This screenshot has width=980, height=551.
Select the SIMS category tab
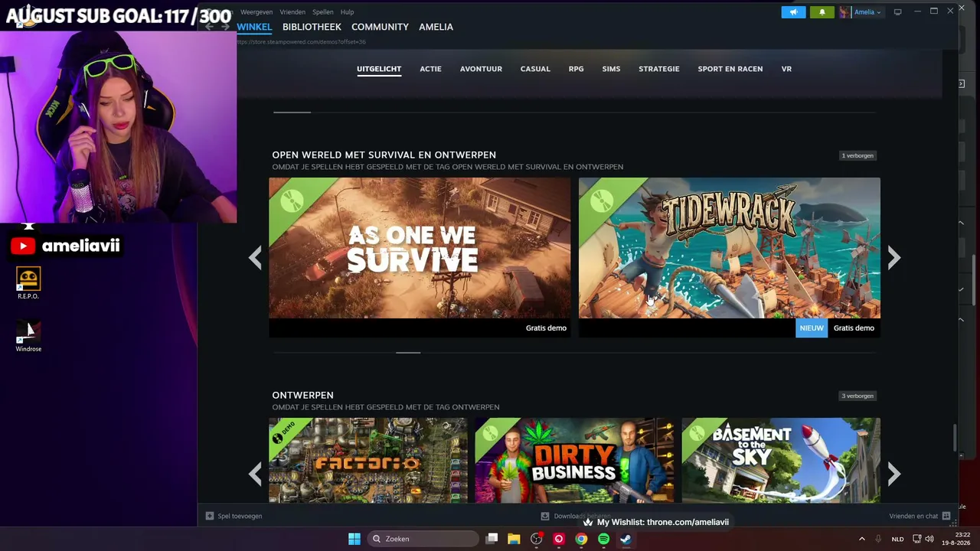[x=611, y=69]
